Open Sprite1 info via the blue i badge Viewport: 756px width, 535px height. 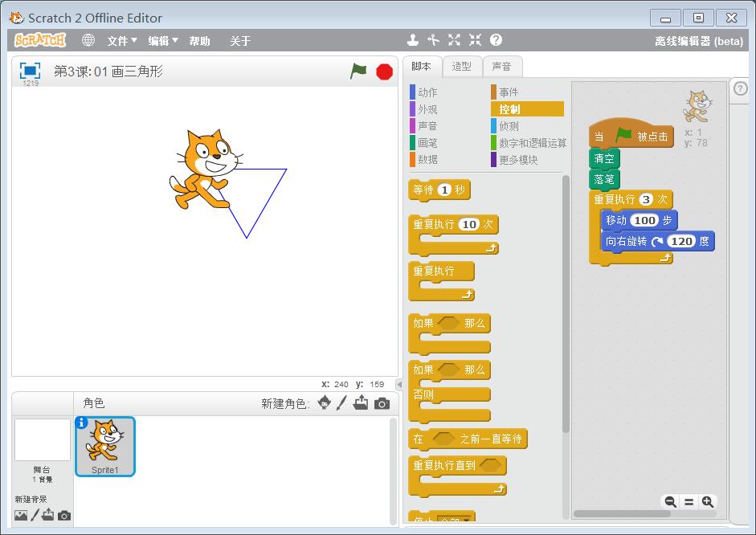(x=81, y=423)
